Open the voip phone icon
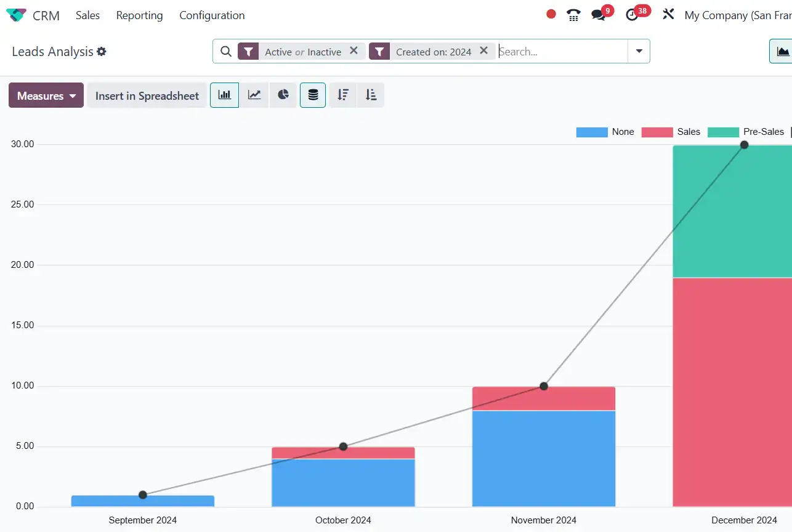This screenshot has height=532, width=792. (573, 15)
